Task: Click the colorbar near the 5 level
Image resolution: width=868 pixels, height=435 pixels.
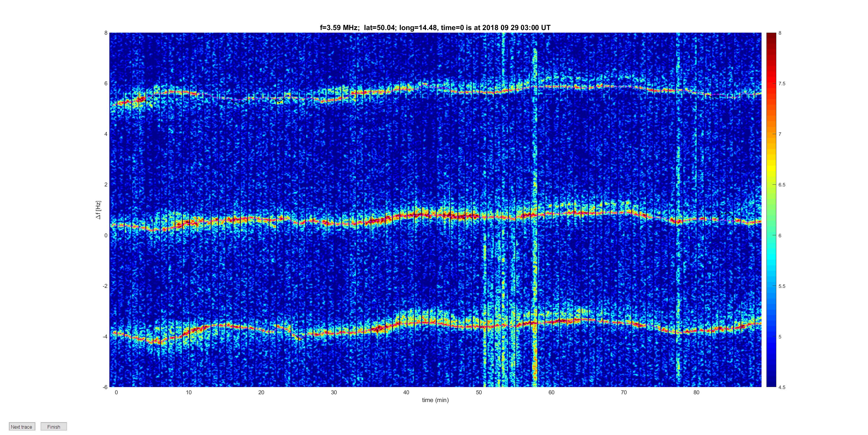Action: (771, 336)
